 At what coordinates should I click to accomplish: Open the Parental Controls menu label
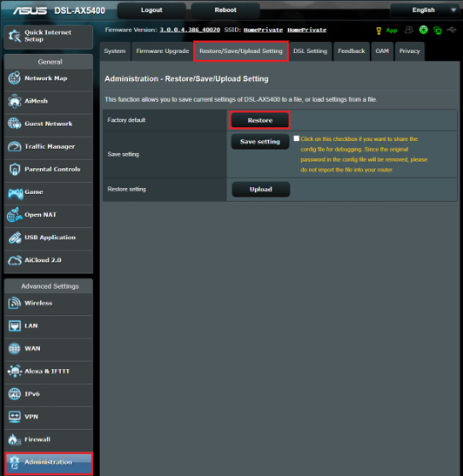pos(52,169)
